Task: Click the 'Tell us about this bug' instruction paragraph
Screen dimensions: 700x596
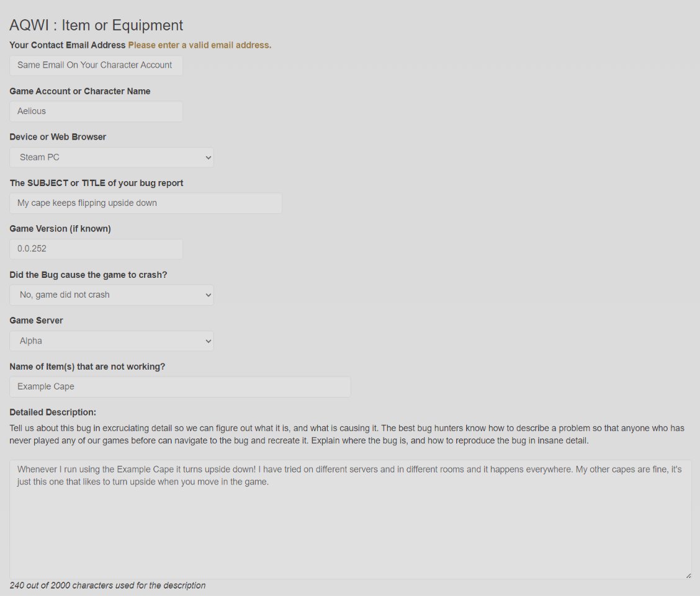Action: click(x=347, y=434)
